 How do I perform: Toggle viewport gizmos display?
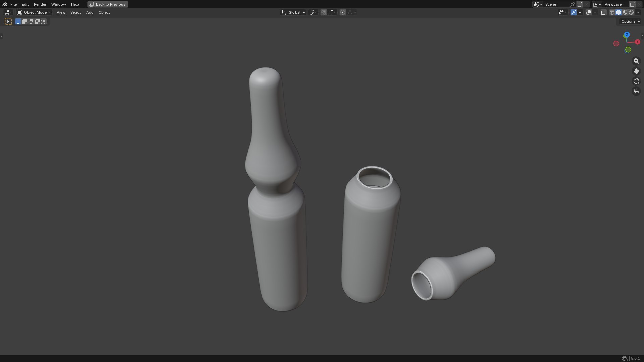pos(574,12)
